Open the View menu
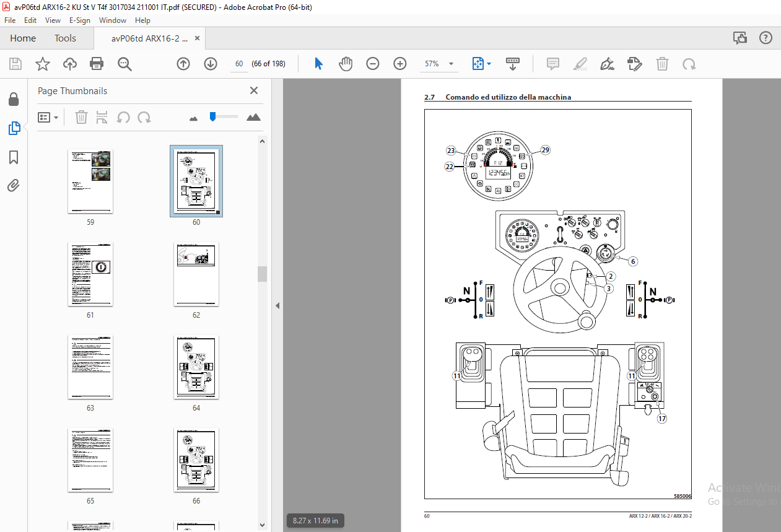 (53, 20)
